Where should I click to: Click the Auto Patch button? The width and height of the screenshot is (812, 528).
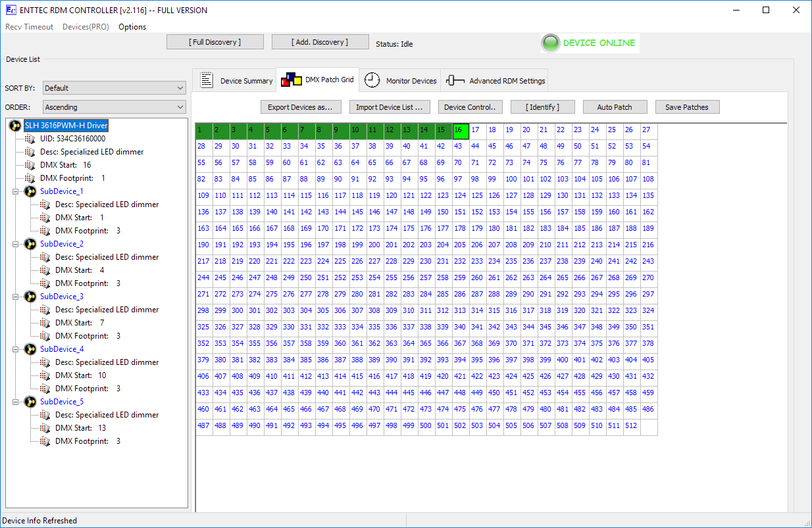click(x=614, y=107)
